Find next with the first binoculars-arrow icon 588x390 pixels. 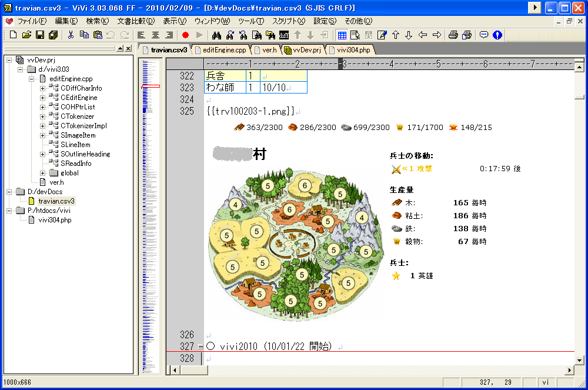coord(230,35)
